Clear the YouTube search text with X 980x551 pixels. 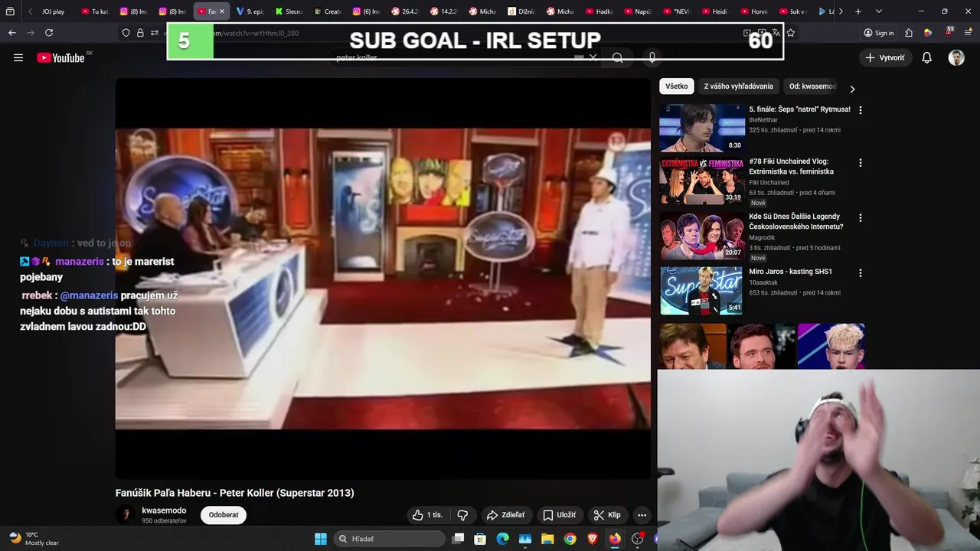coord(593,57)
